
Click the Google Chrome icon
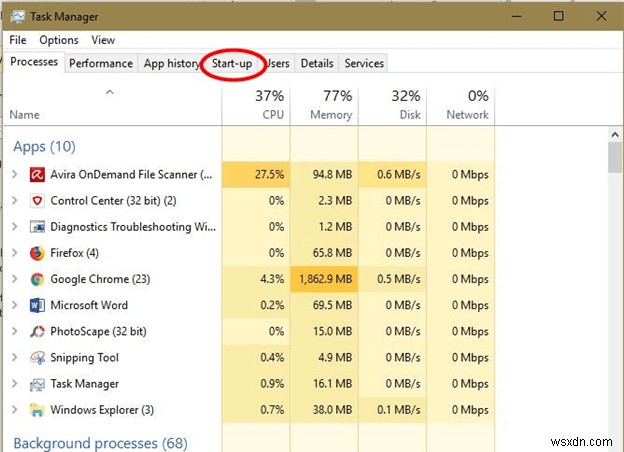37,279
